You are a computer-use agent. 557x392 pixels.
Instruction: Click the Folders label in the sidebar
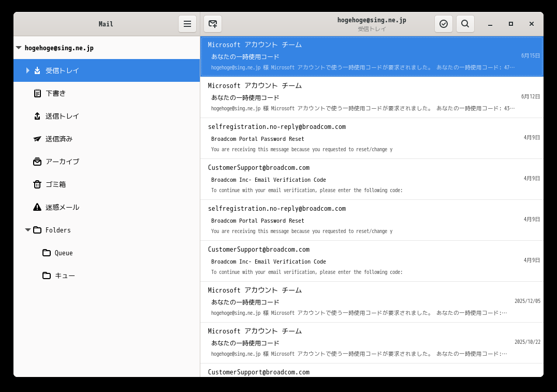[58, 230]
